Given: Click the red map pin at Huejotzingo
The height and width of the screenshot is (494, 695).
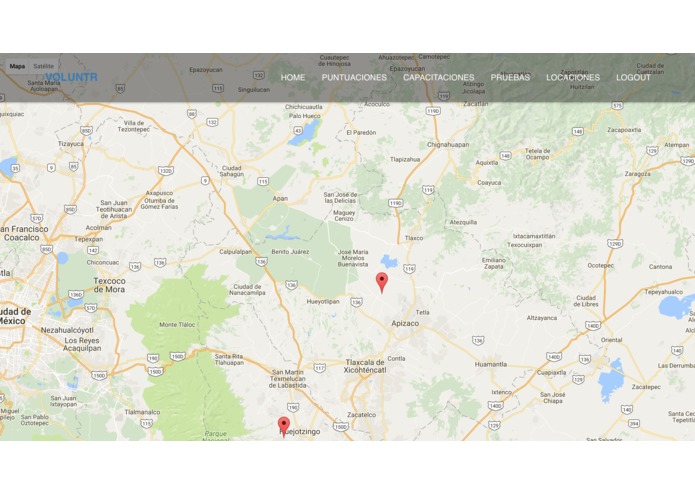Looking at the screenshot, I should click(284, 427).
